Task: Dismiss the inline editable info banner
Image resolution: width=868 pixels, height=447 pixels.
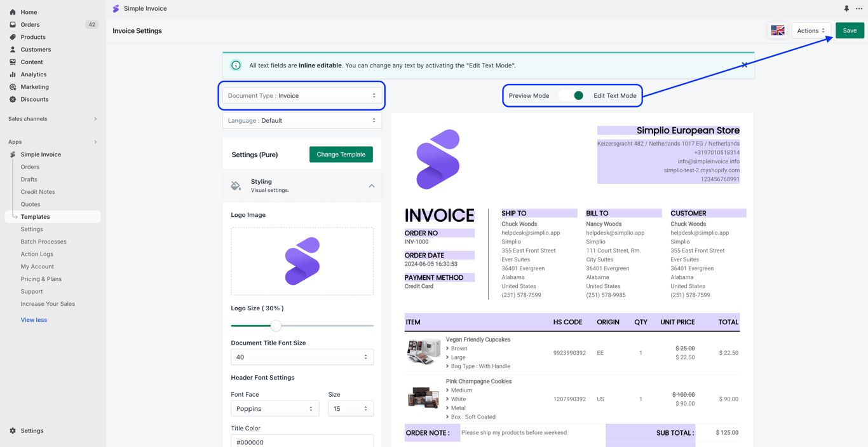Action: point(745,65)
